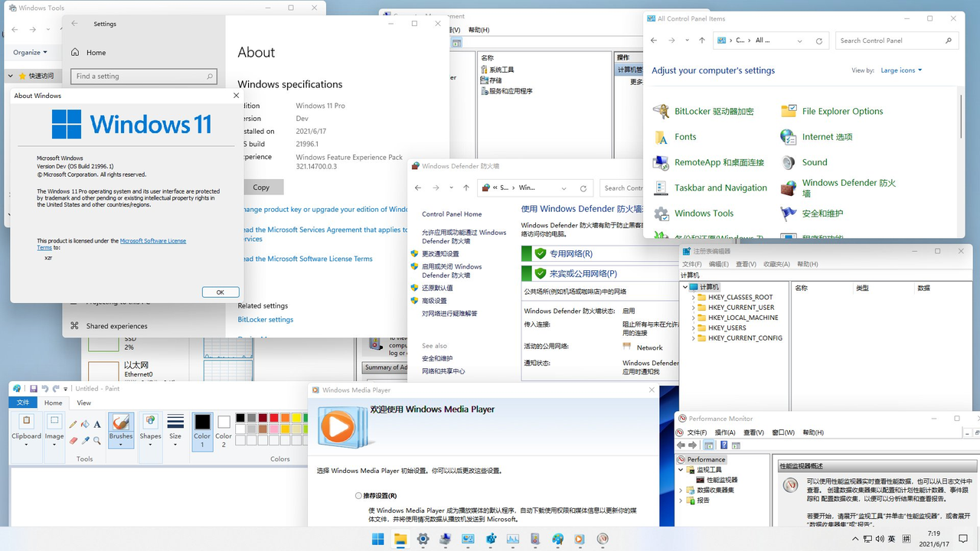The image size is (980, 551).
Task: Open Sound in Control Panel
Action: (815, 162)
